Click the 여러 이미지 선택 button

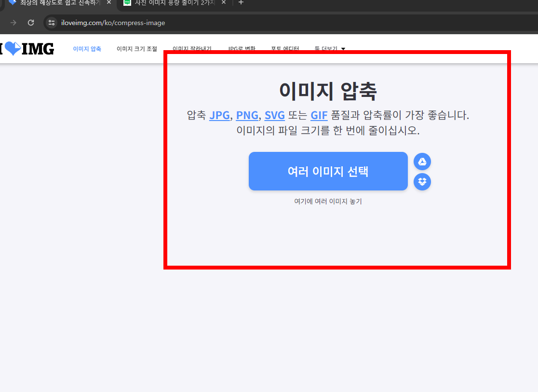coord(328,171)
